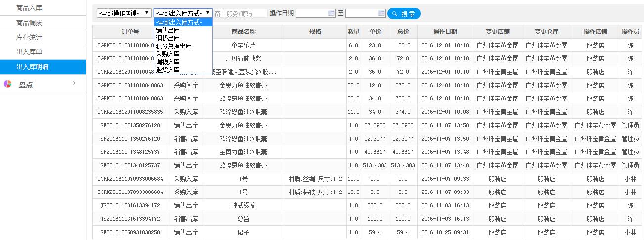Viewport: 644px width, 240px height.
Task: Open the start date calendar picker icon
Action: tap(331, 13)
